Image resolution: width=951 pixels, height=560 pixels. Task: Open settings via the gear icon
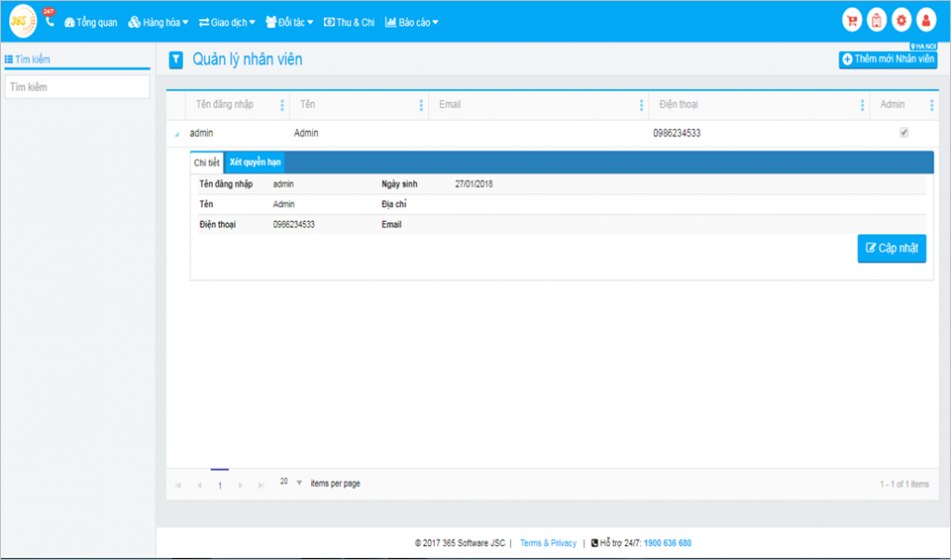tap(901, 20)
